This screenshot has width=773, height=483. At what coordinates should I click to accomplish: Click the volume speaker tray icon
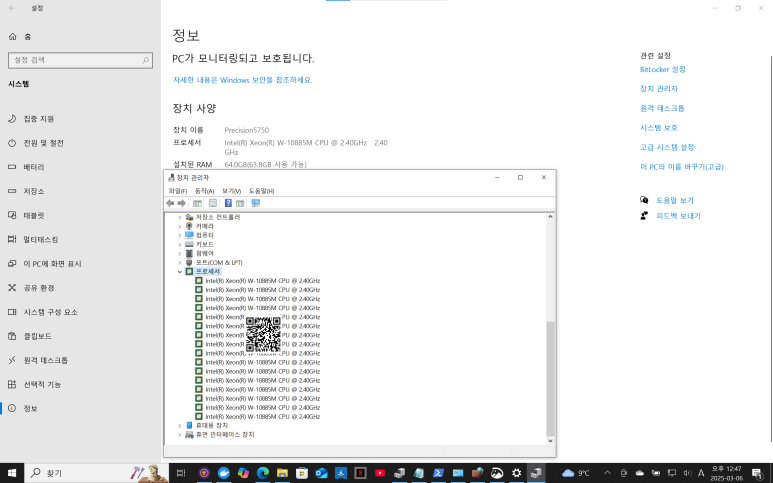pyautogui.click(x=687, y=473)
